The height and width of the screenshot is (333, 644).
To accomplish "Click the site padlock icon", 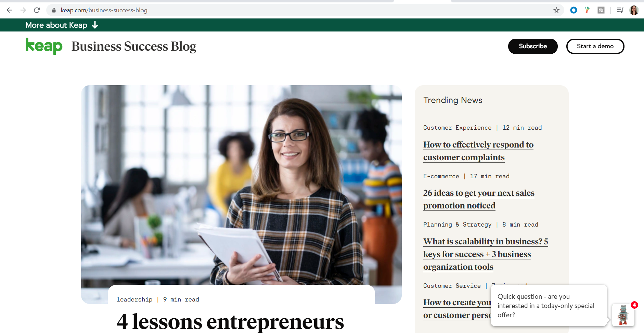I will point(54,10).
